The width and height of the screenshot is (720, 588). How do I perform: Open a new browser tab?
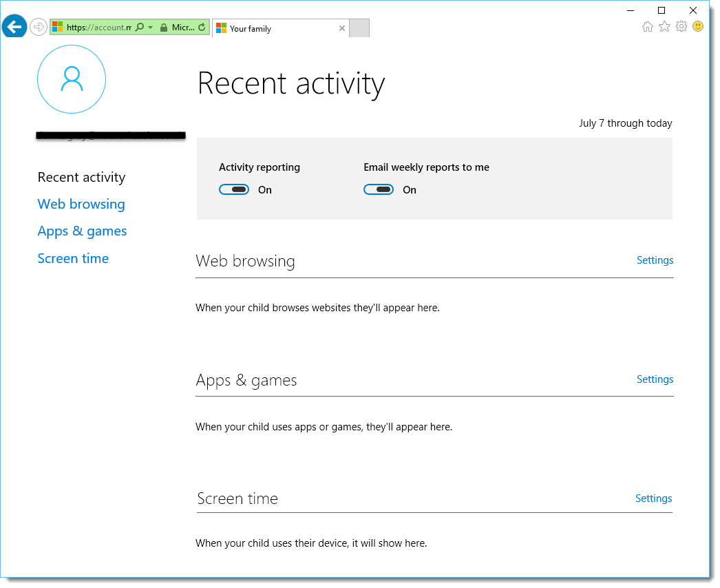(359, 28)
